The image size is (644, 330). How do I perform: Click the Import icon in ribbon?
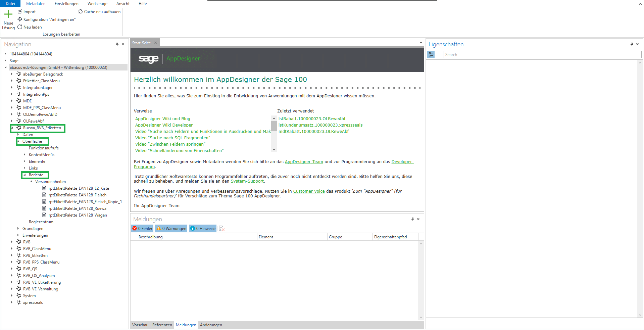pyautogui.click(x=20, y=12)
